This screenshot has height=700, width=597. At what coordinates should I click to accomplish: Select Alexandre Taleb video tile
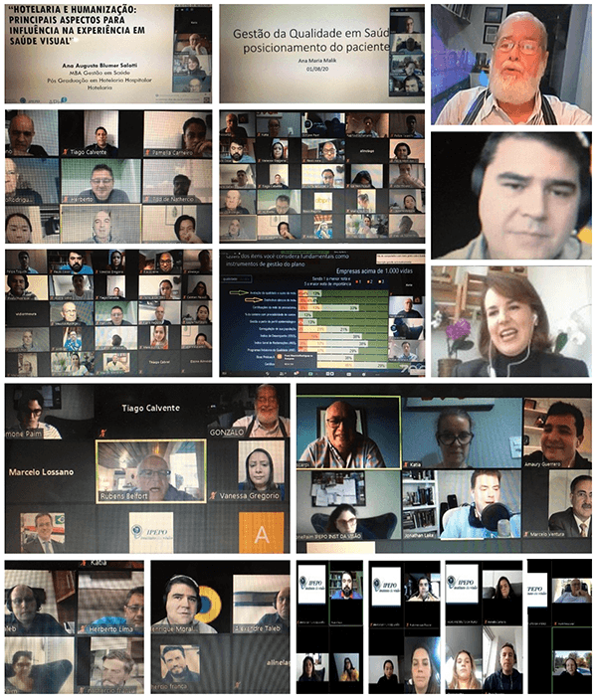(x=261, y=604)
